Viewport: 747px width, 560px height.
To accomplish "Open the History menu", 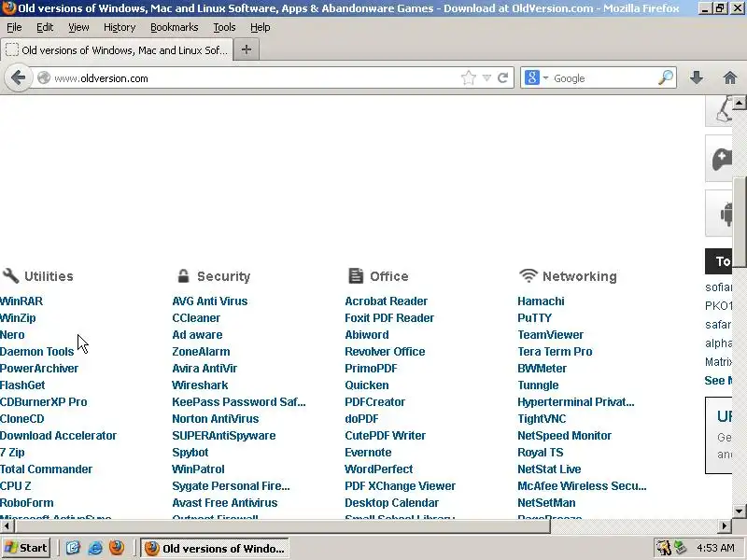I will (x=120, y=27).
